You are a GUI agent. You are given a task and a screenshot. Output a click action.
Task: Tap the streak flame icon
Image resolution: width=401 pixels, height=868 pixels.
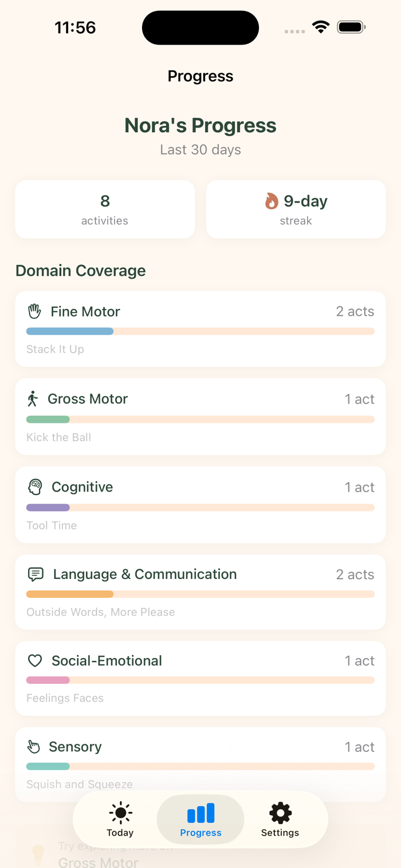pos(272,201)
